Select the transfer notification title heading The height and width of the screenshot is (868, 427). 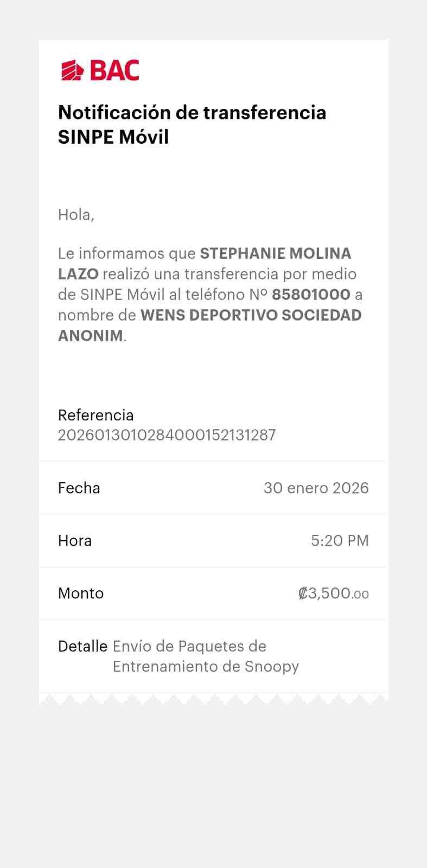coord(192,124)
